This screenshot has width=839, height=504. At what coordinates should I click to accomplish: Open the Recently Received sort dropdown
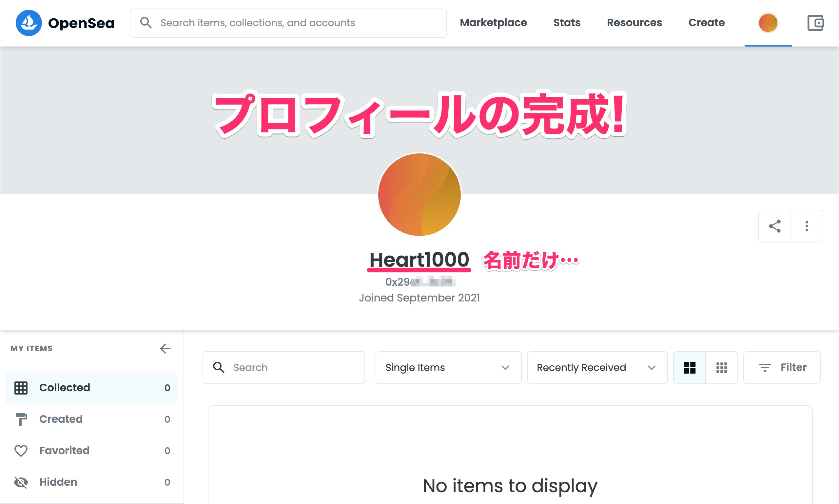(597, 367)
